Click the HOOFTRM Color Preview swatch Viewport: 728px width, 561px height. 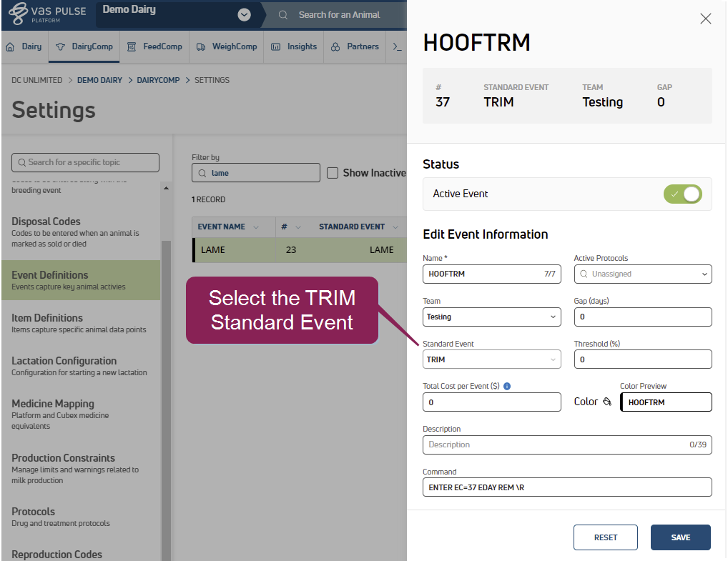(665, 402)
